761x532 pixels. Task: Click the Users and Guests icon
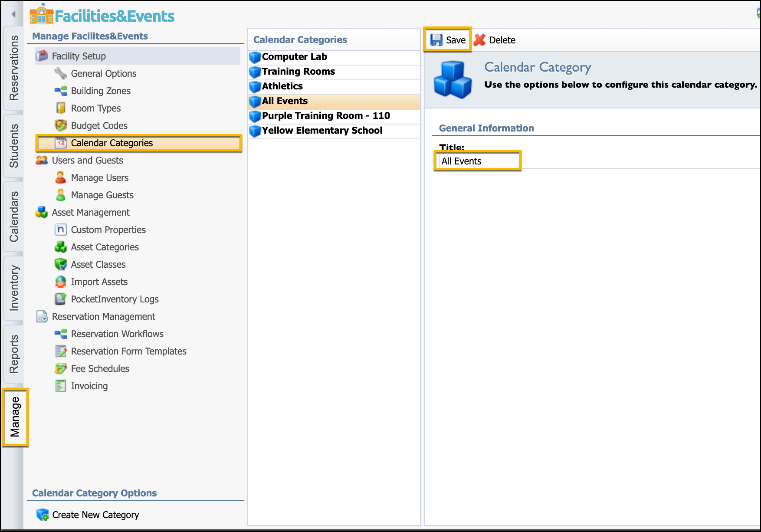click(x=42, y=160)
